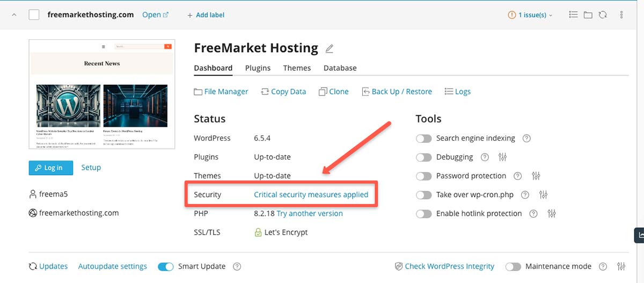The height and width of the screenshot is (283, 644).
Task: Open the folder icon in top-right toolbar
Action: [588, 15]
